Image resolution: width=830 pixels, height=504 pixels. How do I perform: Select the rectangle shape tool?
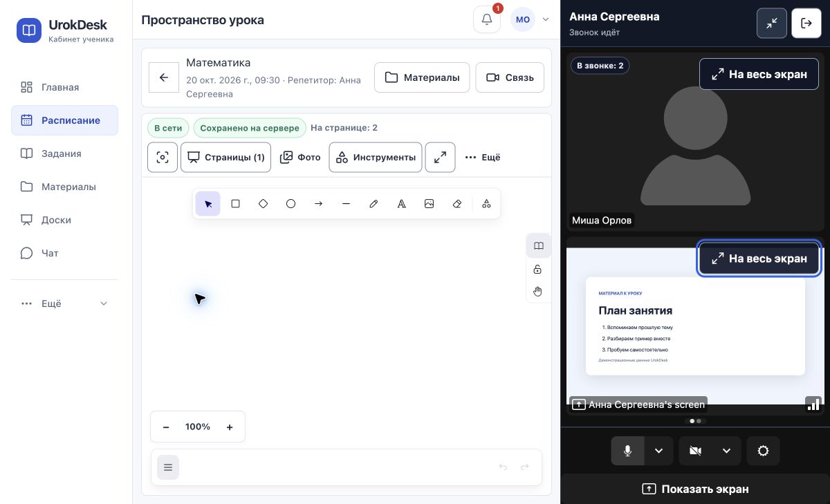(x=236, y=204)
